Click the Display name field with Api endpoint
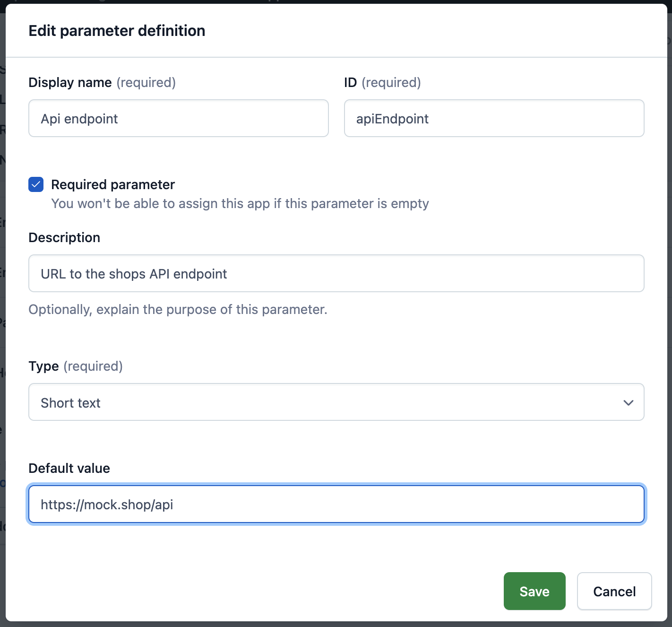672x627 pixels. 178,119
